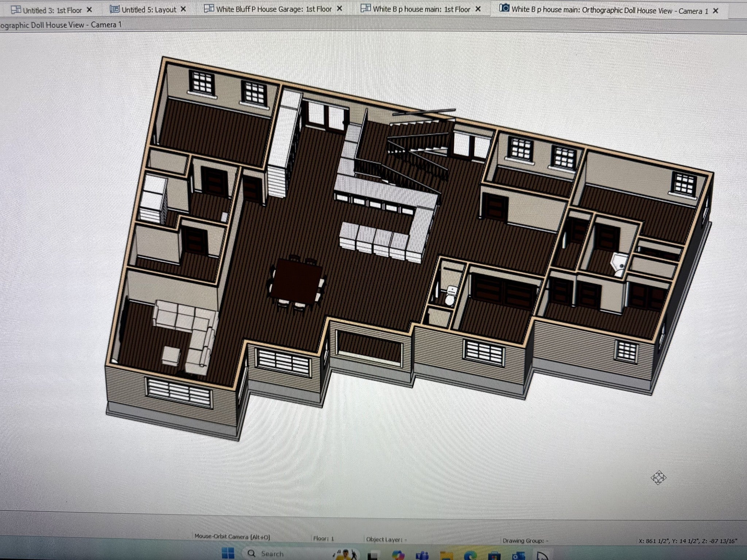Open Microsoft Copilot from the taskbar

click(x=398, y=556)
